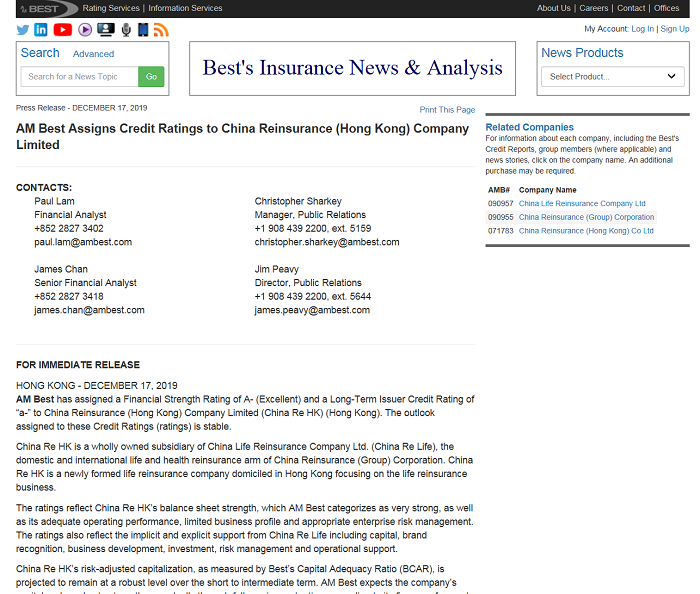The height and width of the screenshot is (594, 700).
Task: Open the Rating Services menu
Action: [111, 9]
